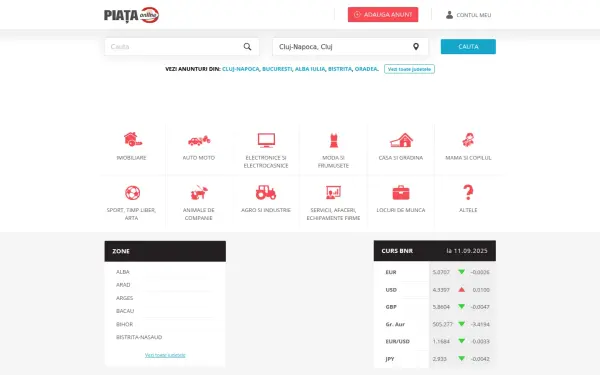
Task: Click the EUR rate value 5.0707
Action: (x=441, y=272)
